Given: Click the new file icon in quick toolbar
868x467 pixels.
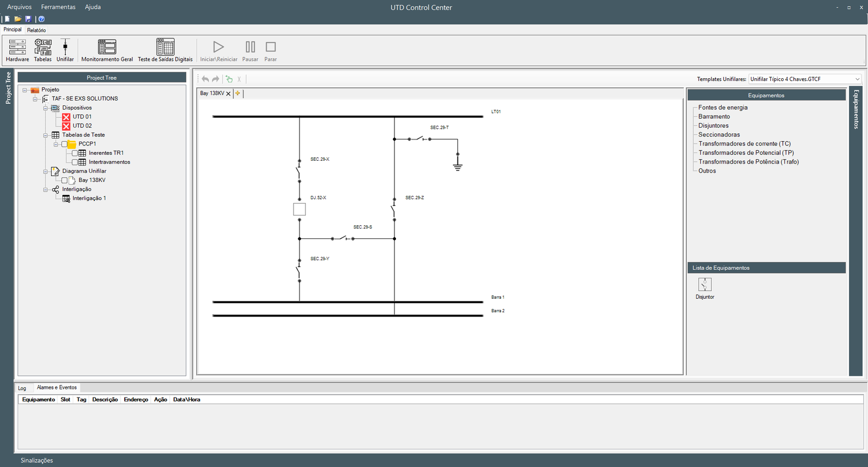Looking at the screenshot, I should click(x=8, y=19).
